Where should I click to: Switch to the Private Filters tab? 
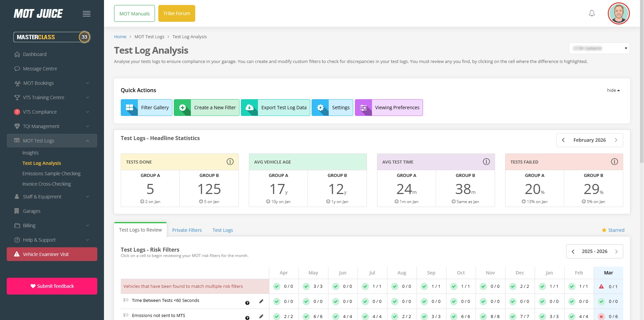[x=187, y=230]
